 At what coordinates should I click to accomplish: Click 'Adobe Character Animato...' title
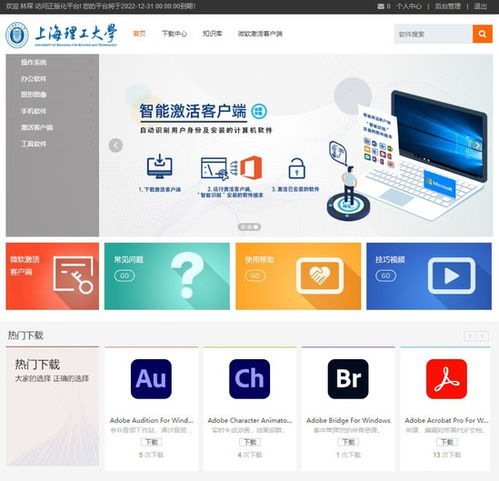click(250, 420)
